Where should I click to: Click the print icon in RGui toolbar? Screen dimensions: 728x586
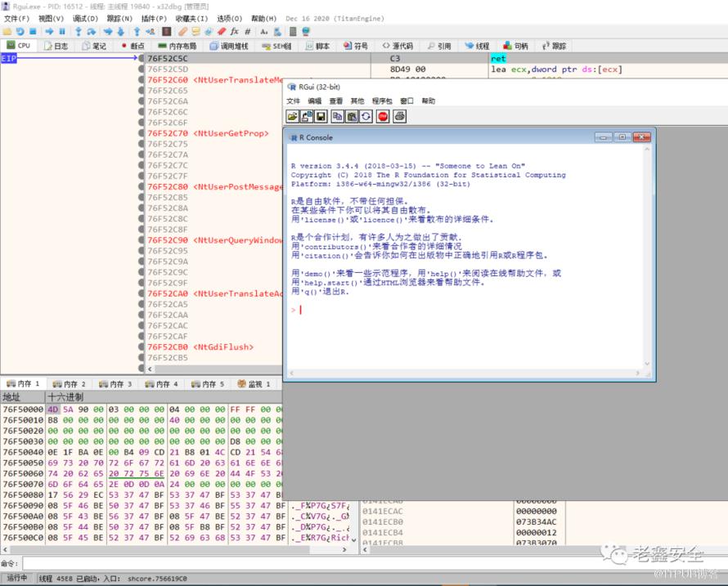pos(399,117)
